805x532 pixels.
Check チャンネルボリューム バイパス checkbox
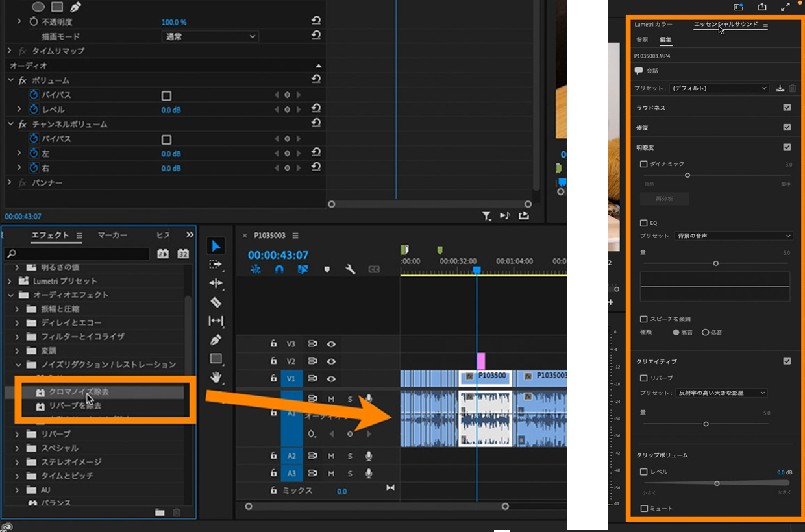coord(166,139)
